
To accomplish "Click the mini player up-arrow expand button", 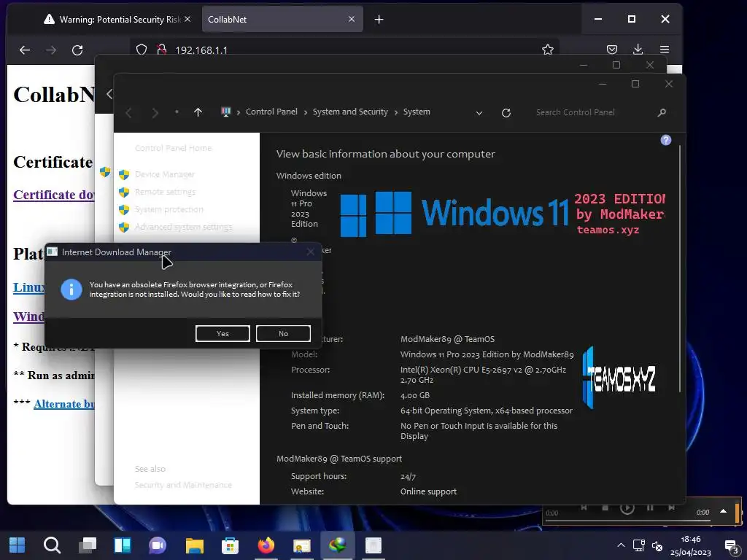I will tap(723, 511).
